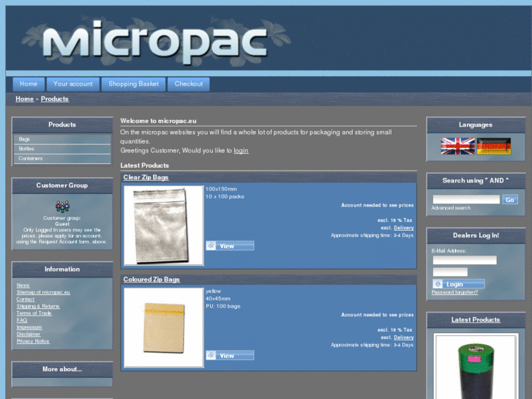Open the Shipping & Returns link
532x399 pixels.
pos(38,306)
